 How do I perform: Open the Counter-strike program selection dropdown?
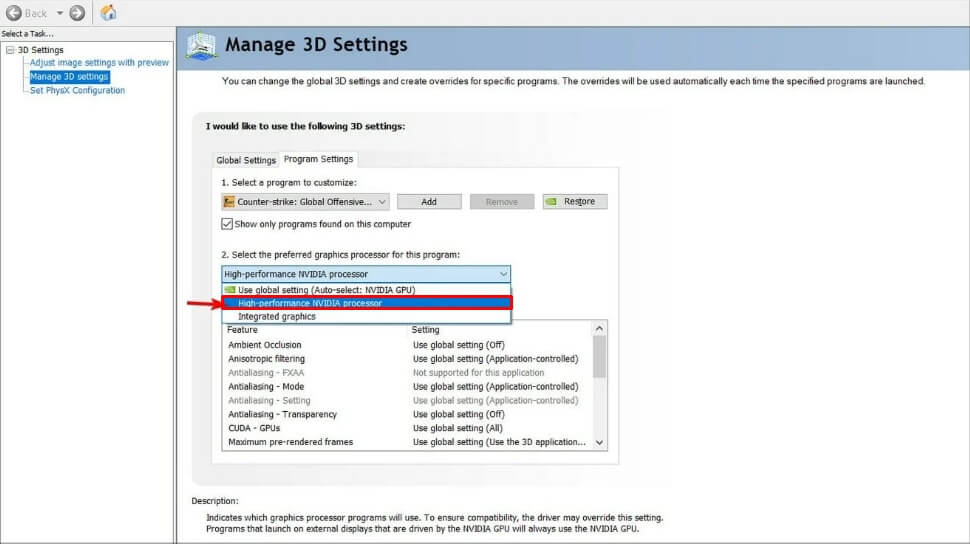(306, 202)
